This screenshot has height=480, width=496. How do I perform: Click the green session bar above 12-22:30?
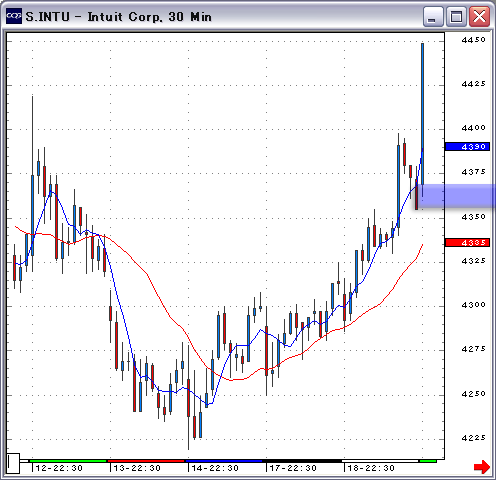[x=68, y=461]
